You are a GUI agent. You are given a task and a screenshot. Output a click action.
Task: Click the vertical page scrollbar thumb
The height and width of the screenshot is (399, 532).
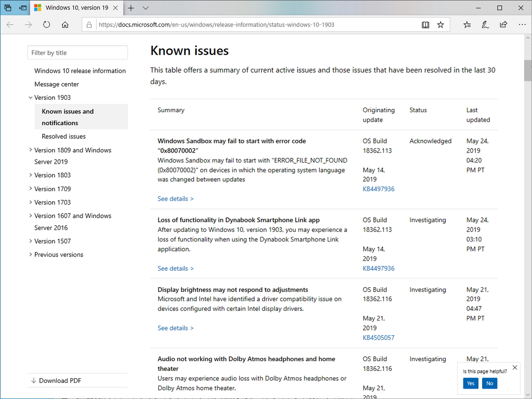point(527,71)
